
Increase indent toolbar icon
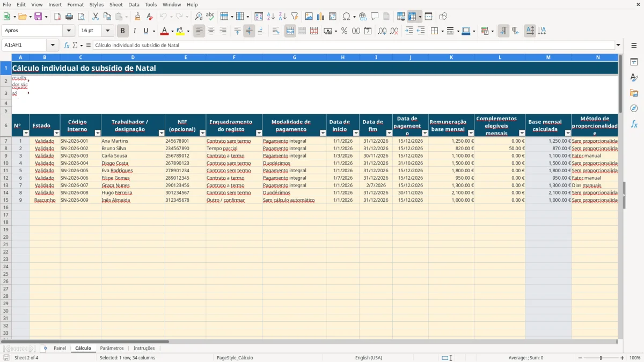pyautogui.click(x=409, y=31)
